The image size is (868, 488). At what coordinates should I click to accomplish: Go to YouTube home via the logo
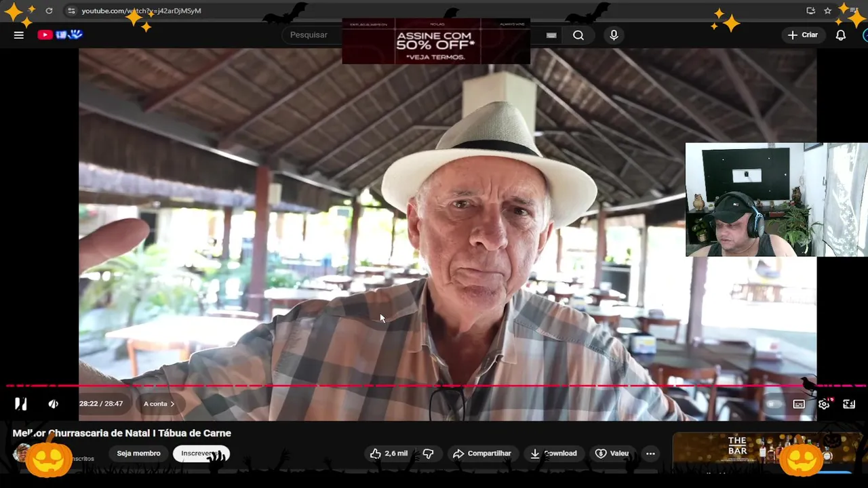tap(60, 35)
